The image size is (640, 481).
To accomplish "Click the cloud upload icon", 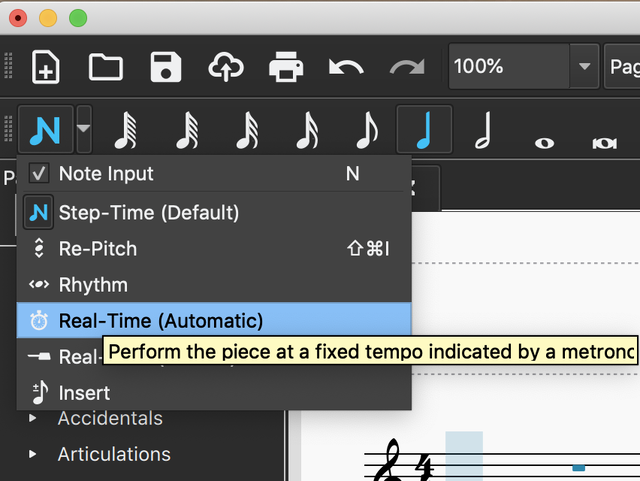I will point(226,67).
